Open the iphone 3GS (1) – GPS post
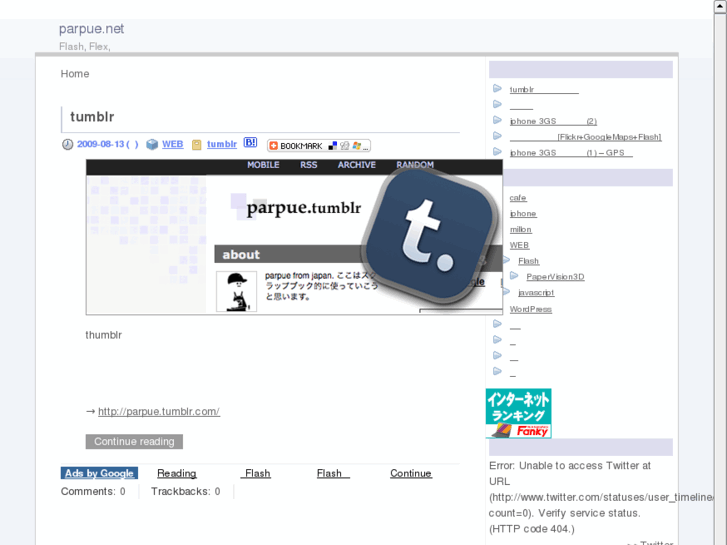The width and height of the screenshot is (727, 545). coord(571,153)
